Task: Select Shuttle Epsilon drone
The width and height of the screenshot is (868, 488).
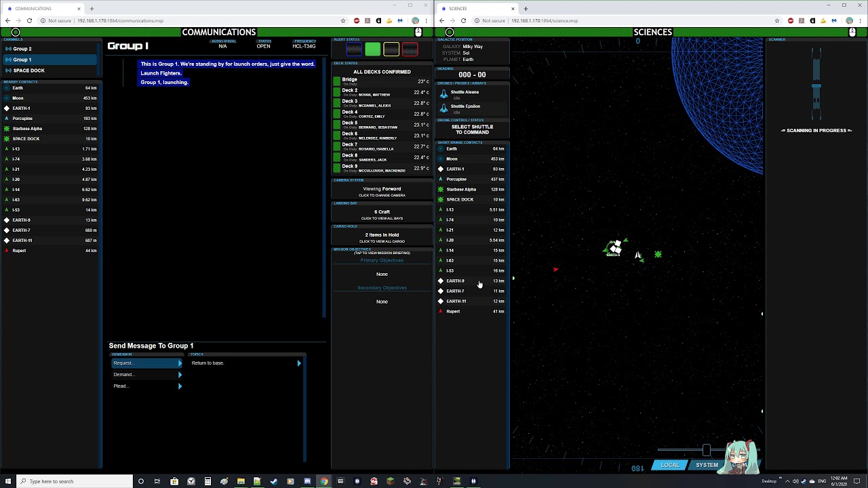Action: point(472,108)
